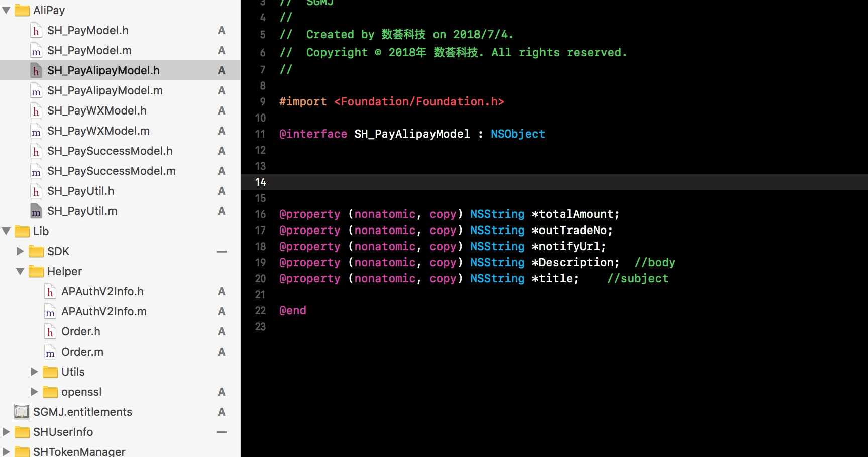Expand the Utils folder disclosure triangle

coord(34,372)
